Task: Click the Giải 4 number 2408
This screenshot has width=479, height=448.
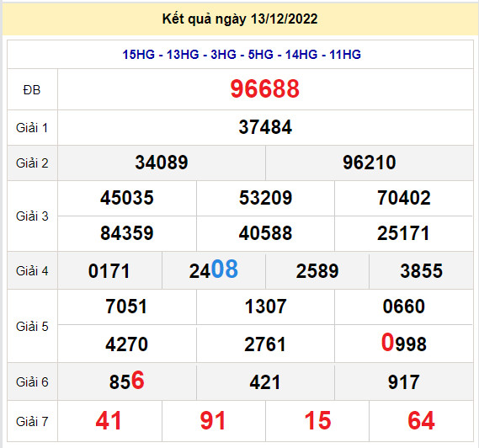Action: 214,269
